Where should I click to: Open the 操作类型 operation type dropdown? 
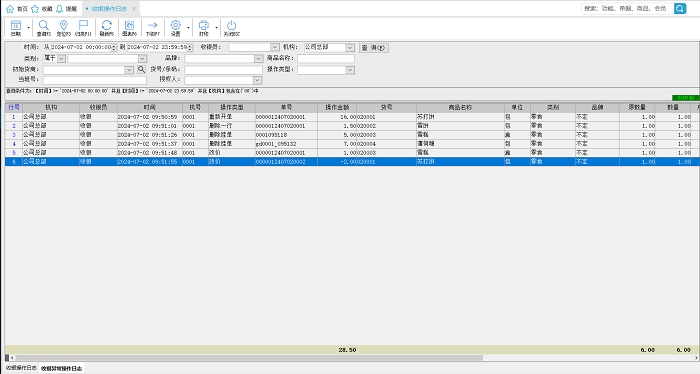tap(350, 70)
